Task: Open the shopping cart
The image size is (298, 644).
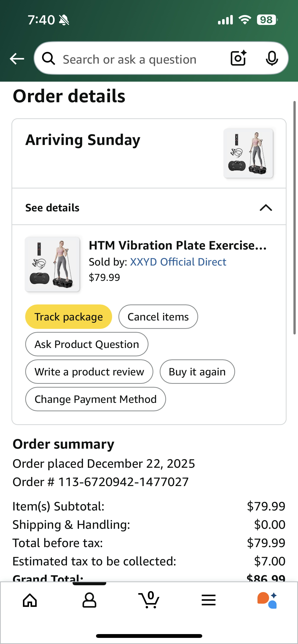Action: point(149,600)
